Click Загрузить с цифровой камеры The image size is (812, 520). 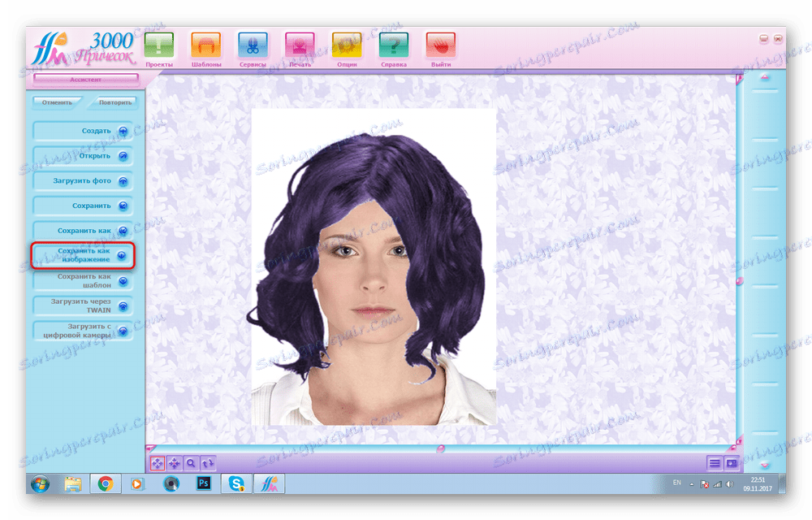click(82, 331)
